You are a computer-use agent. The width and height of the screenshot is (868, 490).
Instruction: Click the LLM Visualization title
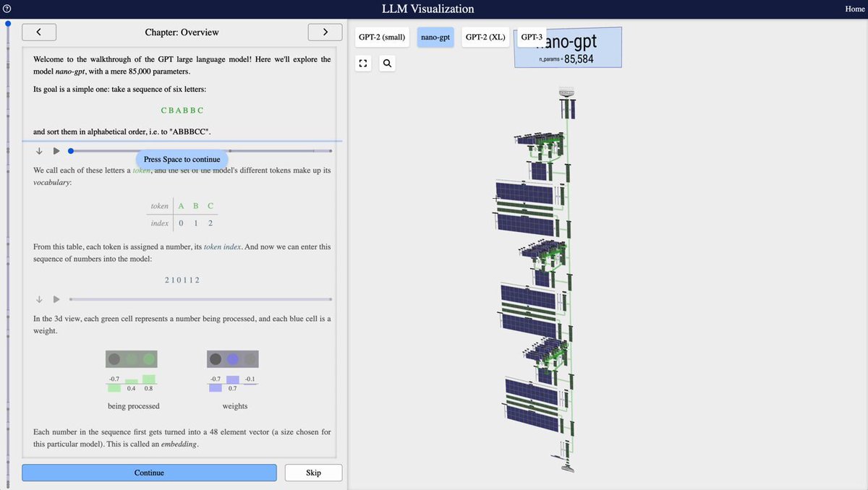[428, 9]
